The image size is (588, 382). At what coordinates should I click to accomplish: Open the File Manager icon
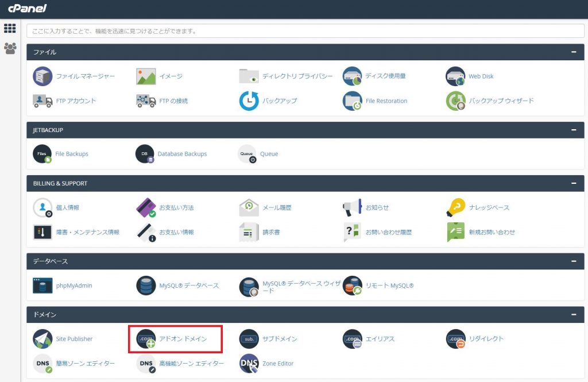pos(42,76)
